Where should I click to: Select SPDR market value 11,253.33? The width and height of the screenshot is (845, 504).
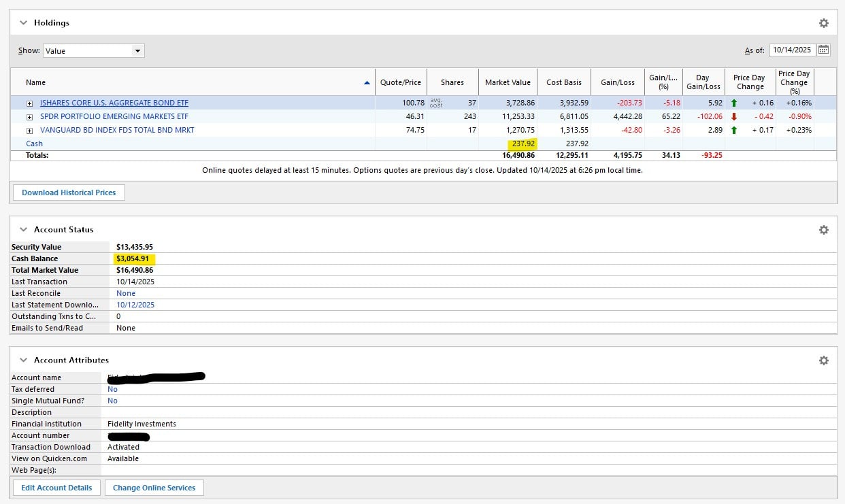point(518,116)
